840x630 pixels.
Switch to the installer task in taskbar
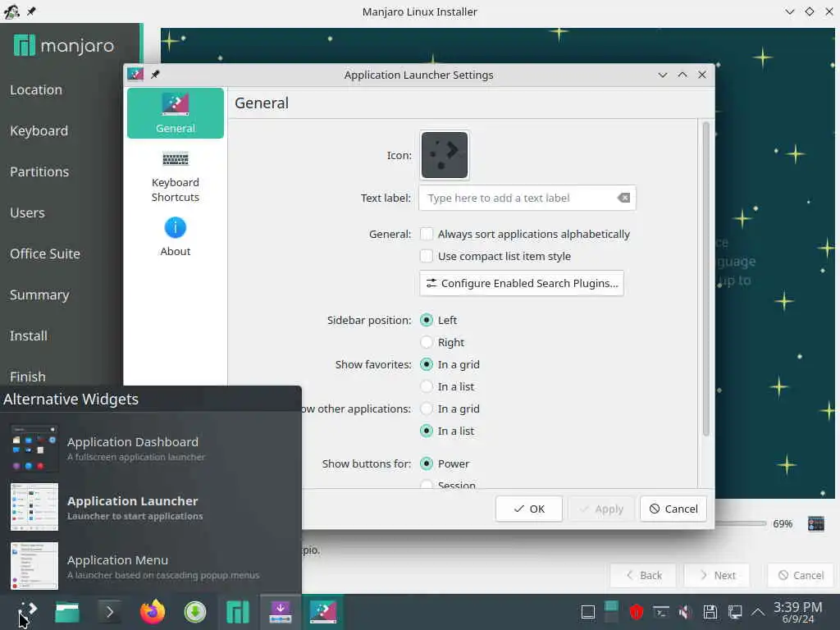[x=281, y=612]
